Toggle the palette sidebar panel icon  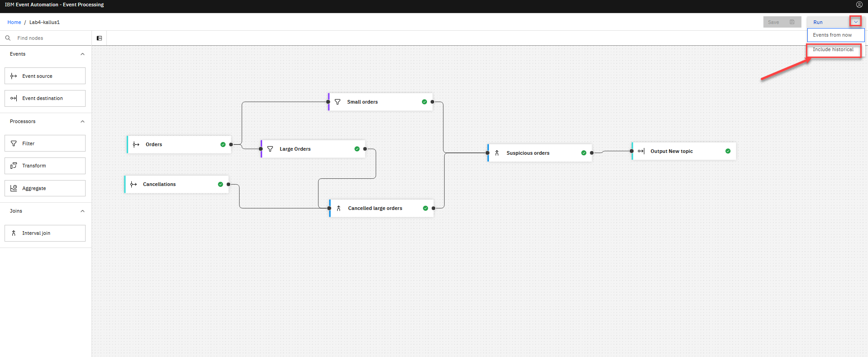coord(99,38)
